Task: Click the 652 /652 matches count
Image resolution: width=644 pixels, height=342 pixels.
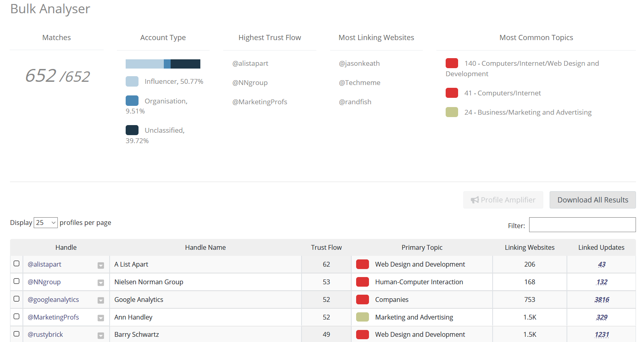Action: (57, 76)
